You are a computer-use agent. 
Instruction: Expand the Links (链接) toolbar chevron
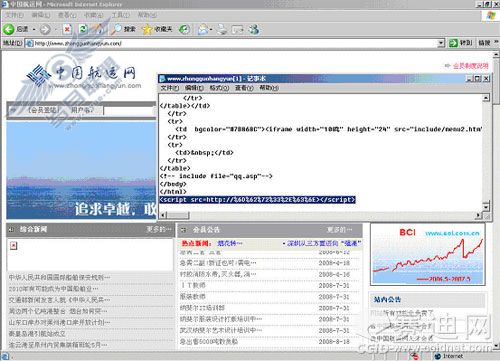(496, 42)
